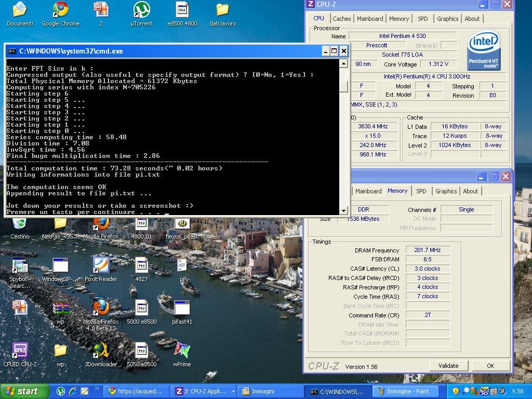The width and height of the screenshot is (532, 399).
Task: Click the Validate button in CPU-Z
Action: coord(448,366)
